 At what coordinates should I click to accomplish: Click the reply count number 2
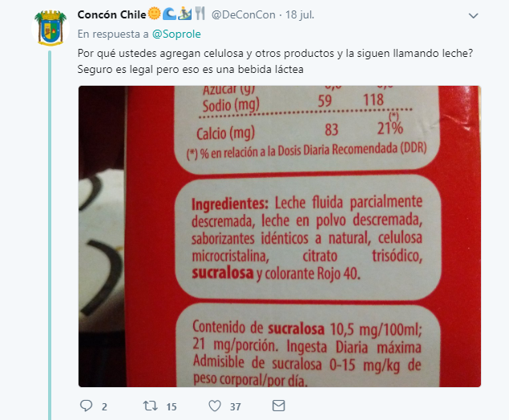tap(104, 406)
